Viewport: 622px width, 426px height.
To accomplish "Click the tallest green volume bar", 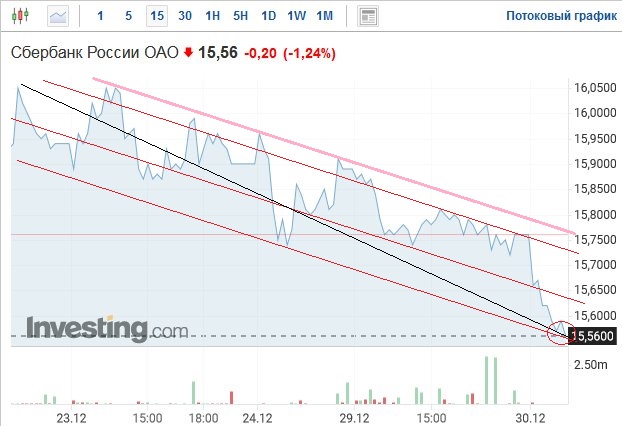I will click(487, 380).
